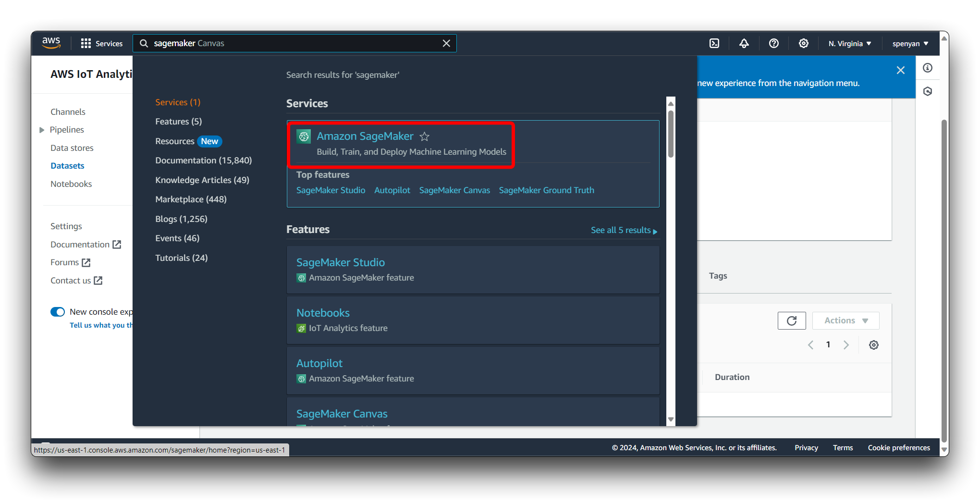
Task: Open the settings gear in top bar
Action: click(804, 43)
